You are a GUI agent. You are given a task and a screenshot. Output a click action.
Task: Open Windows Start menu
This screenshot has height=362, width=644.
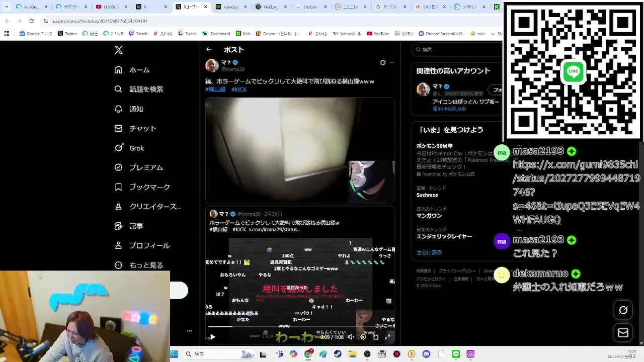(x=174, y=354)
